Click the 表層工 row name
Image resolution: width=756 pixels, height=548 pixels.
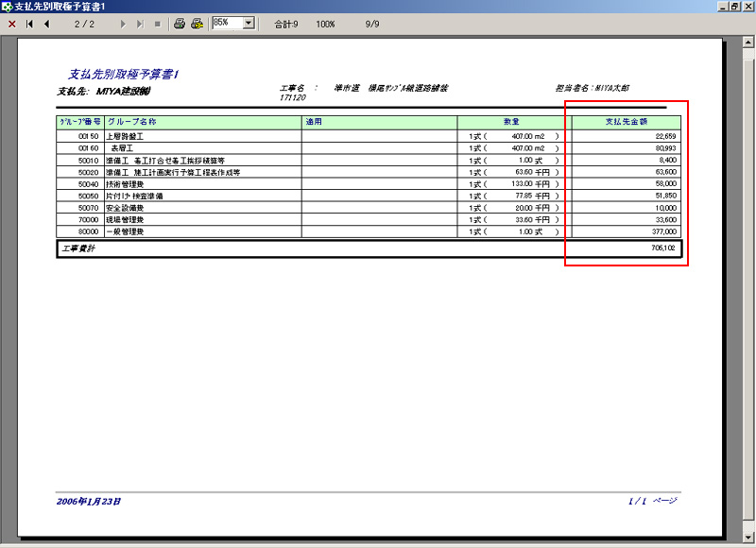coord(122,148)
